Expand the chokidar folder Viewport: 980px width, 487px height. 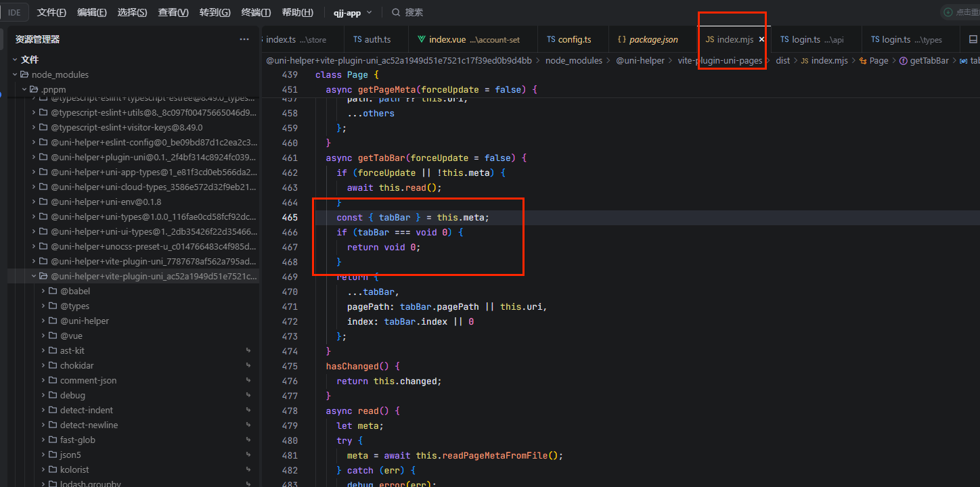coord(76,365)
